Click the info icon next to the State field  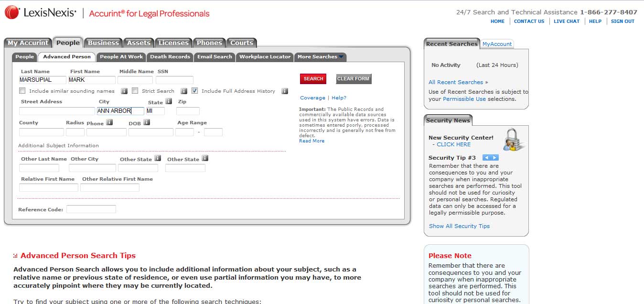click(x=169, y=101)
